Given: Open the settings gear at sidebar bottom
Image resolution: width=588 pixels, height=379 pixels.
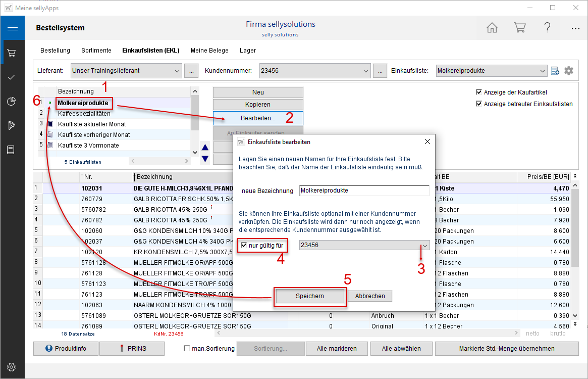Looking at the screenshot, I should coord(12,367).
